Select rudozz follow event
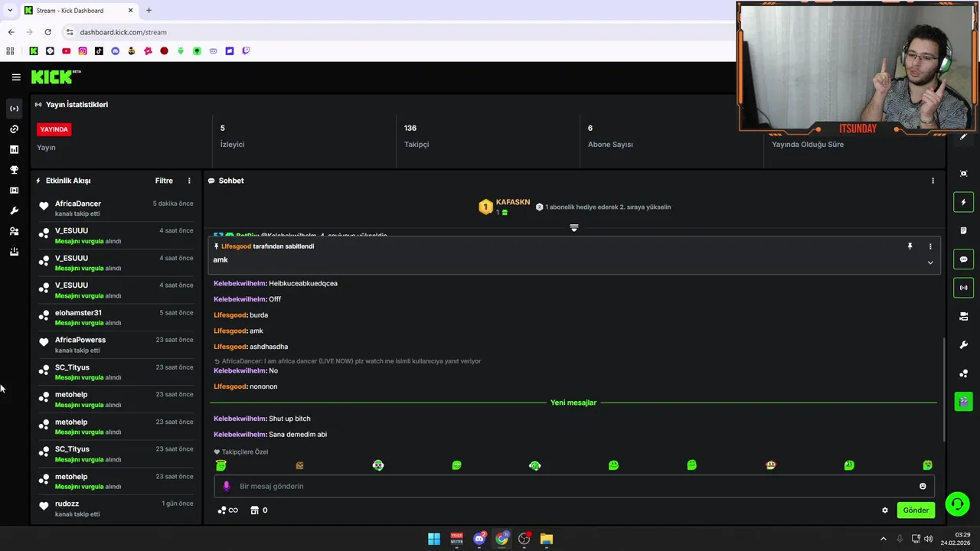This screenshot has width=980, height=551. point(116,508)
